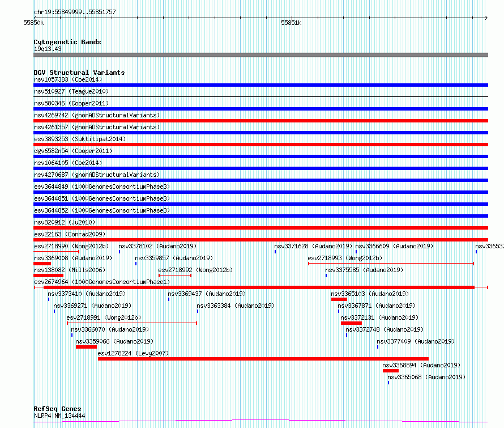504x428 pixels.
Task: Open the dgv6582n54 (Cooper2011) variant label
Action: (x=72, y=151)
